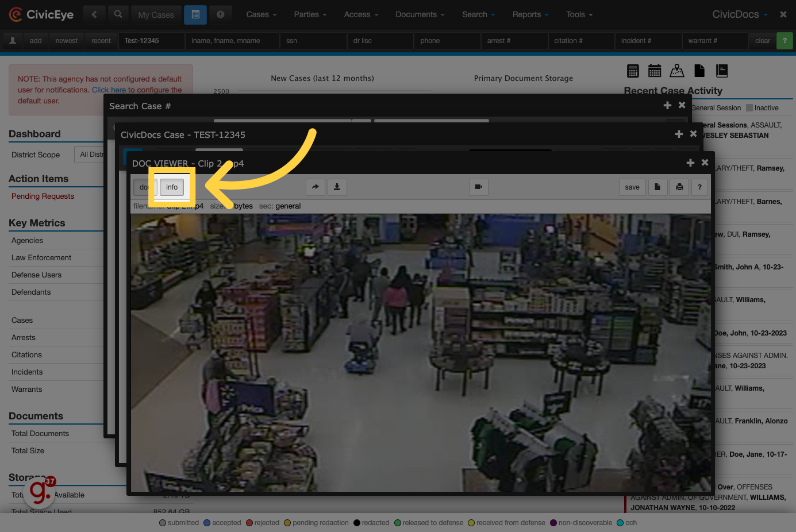
Task: Click the share arrow icon in the Doc Viewer
Action: coord(315,187)
